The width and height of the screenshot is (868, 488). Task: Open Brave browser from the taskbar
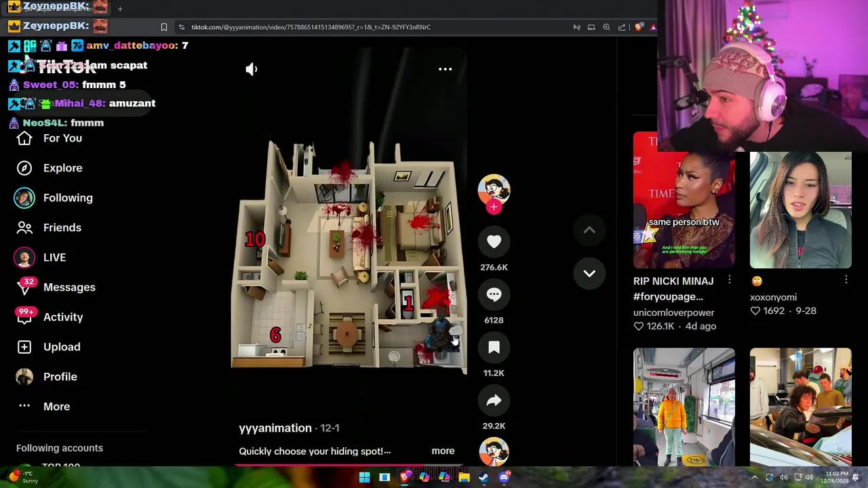[x=405, y=477]
